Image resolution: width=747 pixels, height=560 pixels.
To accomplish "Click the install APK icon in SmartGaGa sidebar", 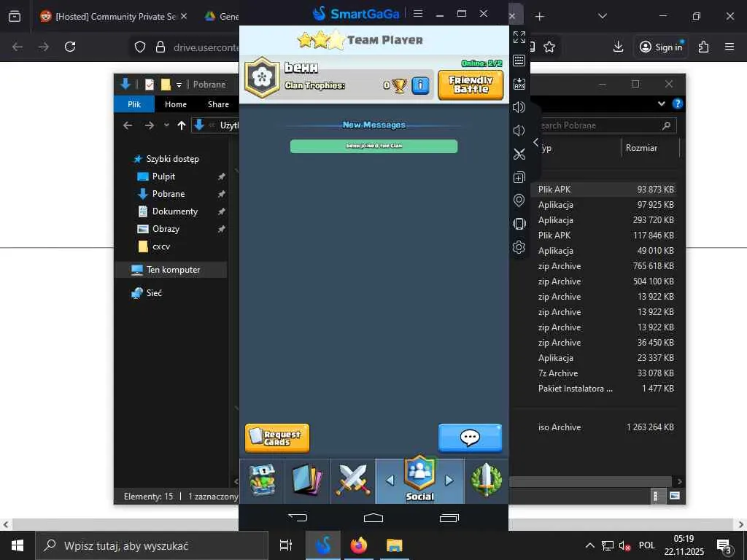I will [519, 84].
